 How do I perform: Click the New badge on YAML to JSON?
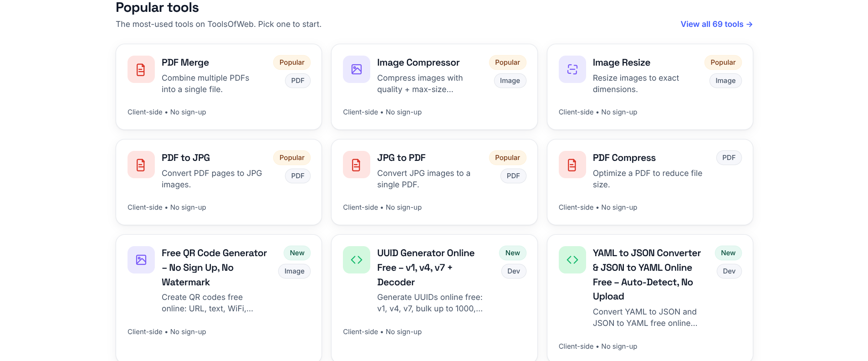pyautogui.click(x=728, y=253)
